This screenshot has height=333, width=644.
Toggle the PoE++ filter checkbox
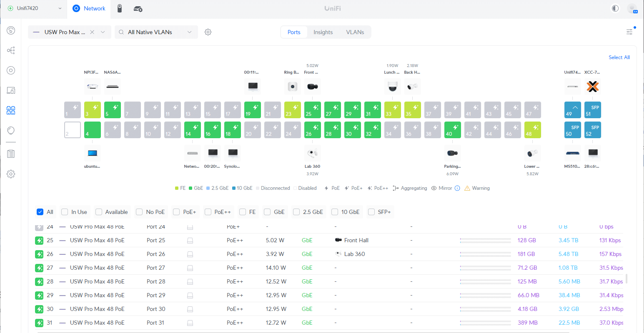(x=208, y=212)
